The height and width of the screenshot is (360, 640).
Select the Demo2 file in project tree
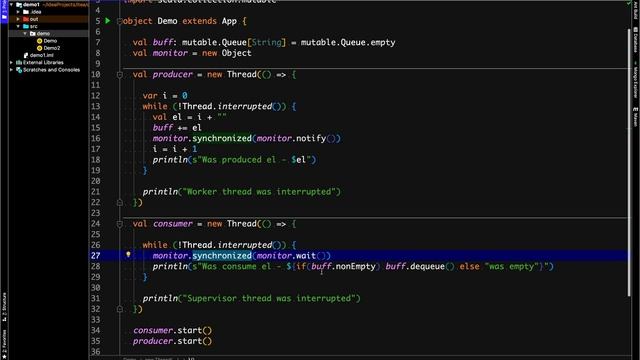51,48
